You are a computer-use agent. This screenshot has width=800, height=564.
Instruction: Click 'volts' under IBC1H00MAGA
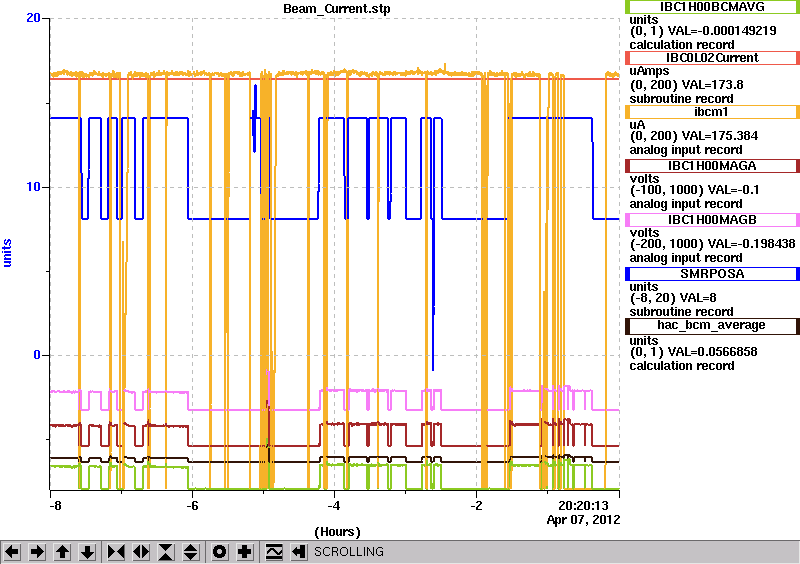tap(644, 179)
